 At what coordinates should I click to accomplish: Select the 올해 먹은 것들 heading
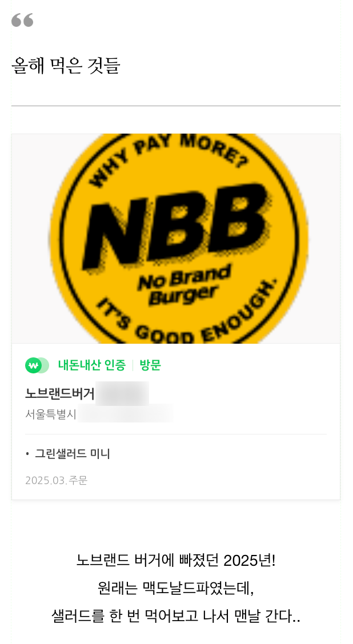tap(66, 66)
